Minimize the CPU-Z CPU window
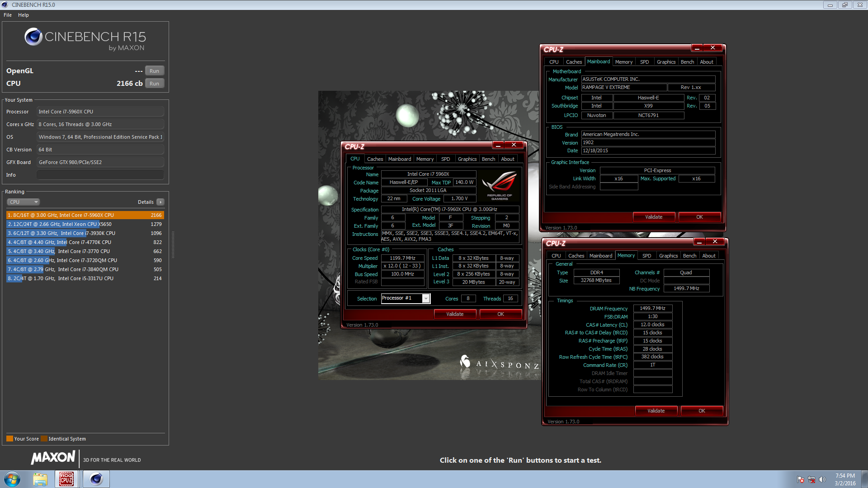868x488 pixels. click(498, 145)
